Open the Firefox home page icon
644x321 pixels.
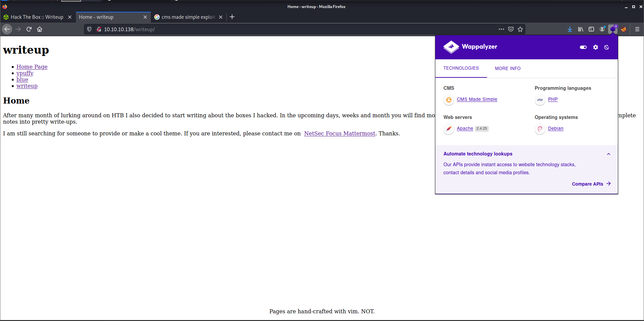(40, 29)
